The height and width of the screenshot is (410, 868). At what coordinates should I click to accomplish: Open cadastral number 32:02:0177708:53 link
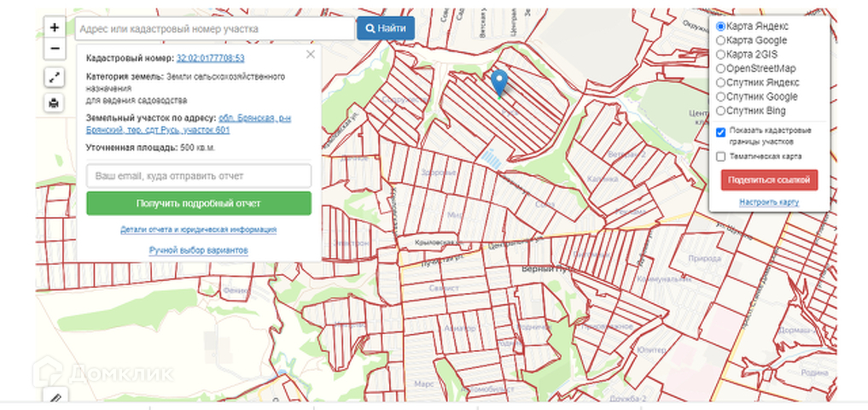210,58
